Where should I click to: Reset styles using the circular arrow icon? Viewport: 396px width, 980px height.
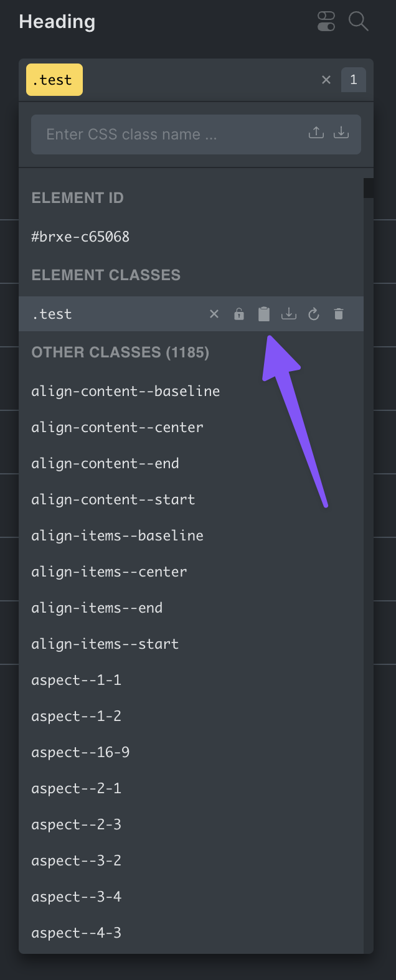point(314,314)
